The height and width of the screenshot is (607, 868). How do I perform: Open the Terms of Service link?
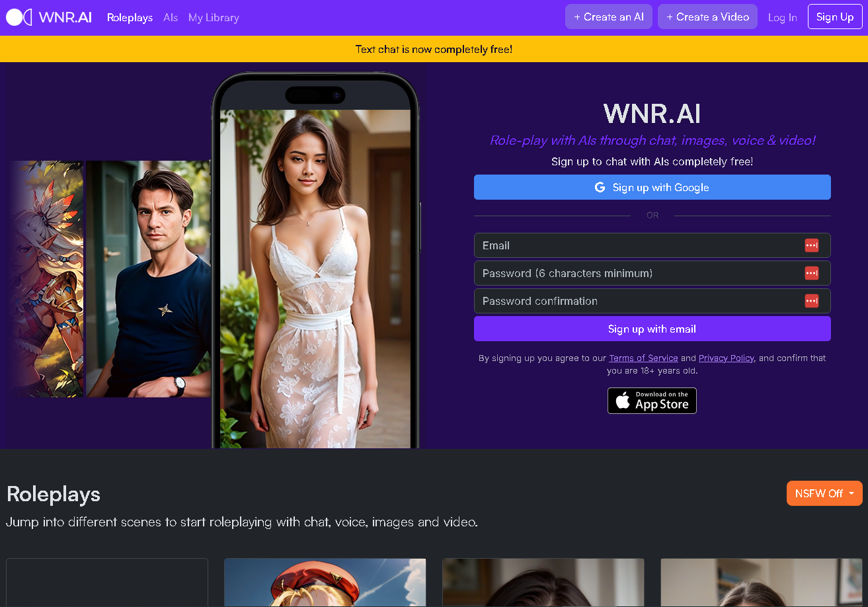click(643, 358)
